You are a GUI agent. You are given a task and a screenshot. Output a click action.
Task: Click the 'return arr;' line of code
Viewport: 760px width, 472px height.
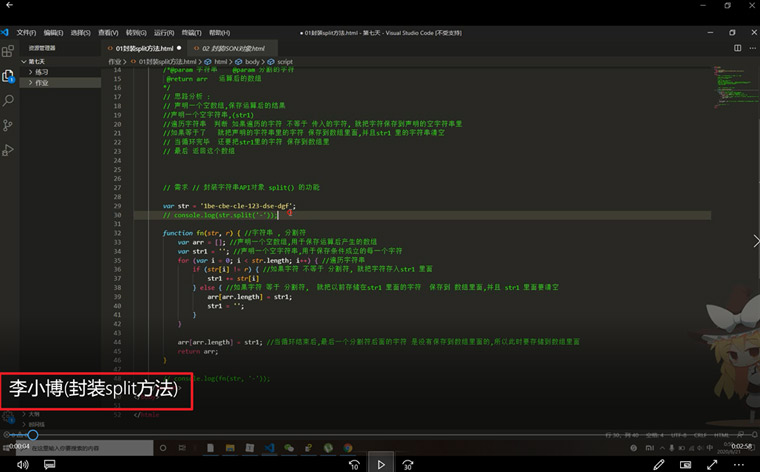pyautogui.click(x=198, y=351)
